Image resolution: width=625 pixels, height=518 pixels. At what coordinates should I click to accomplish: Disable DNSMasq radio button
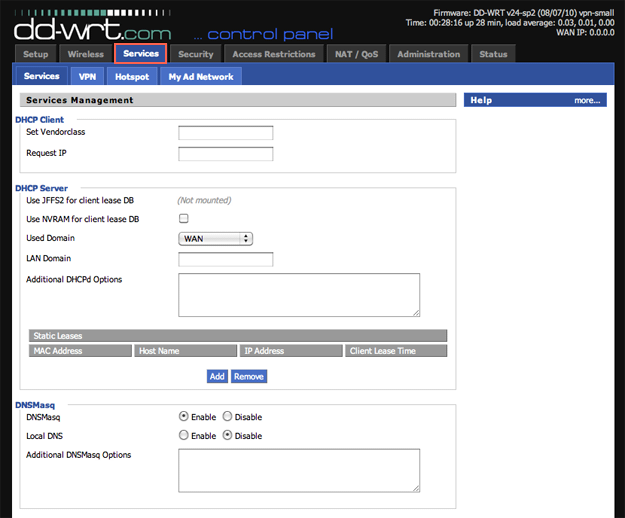click(227, 416)
